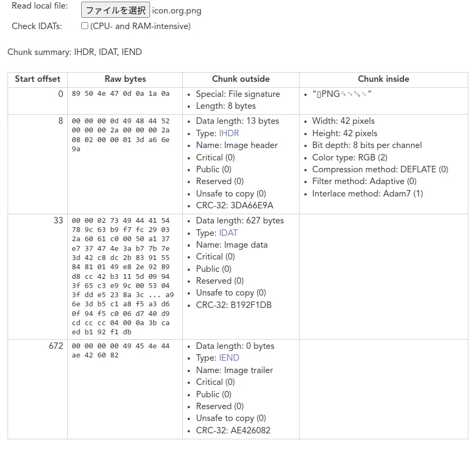
Task: Click the CRC-32: AE426082 value
Action: point(233,430)
